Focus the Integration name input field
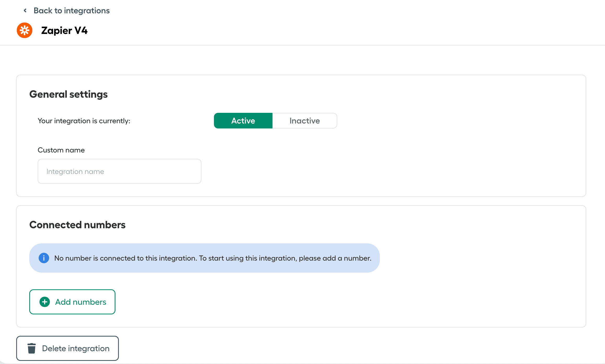This screenshot has height=364, width=605. click(119, 171)
